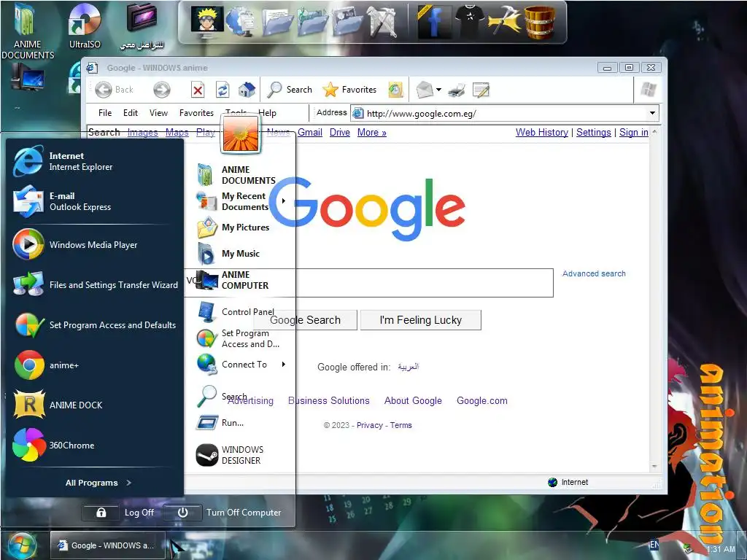Launch Windows Media Player from Start menu
The height and width of the screenshot is (560, 747).
pos(95,245)
